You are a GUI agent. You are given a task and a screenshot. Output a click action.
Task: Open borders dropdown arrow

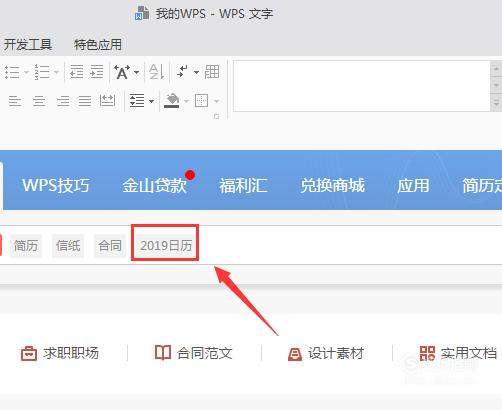click(x=216, y=101)
